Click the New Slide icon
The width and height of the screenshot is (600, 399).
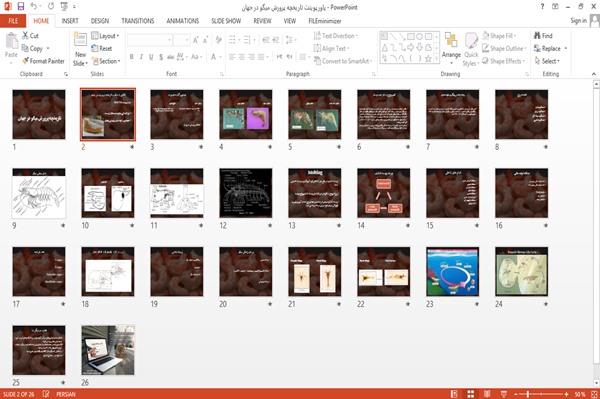80,40
